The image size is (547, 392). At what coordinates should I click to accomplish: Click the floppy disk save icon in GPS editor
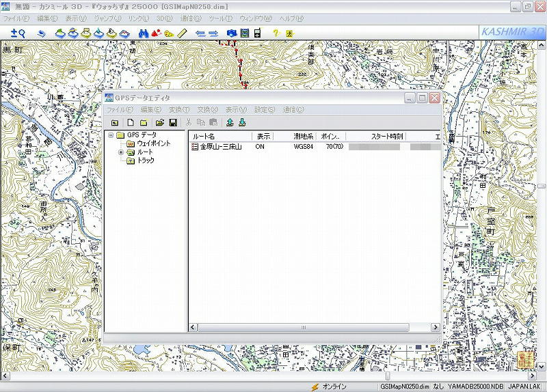(x=173, y=122)
